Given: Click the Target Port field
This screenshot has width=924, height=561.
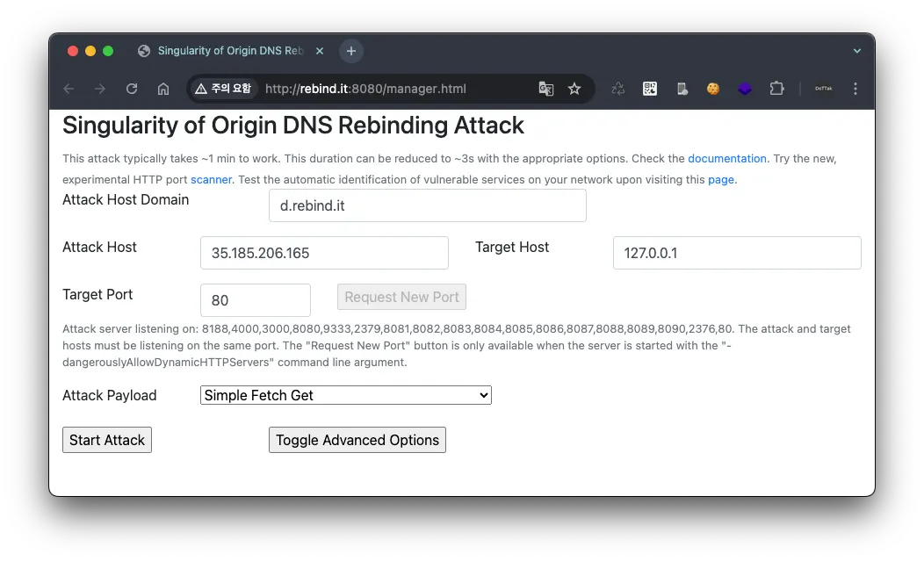Looking at the screenshot, I should [256, 300].
